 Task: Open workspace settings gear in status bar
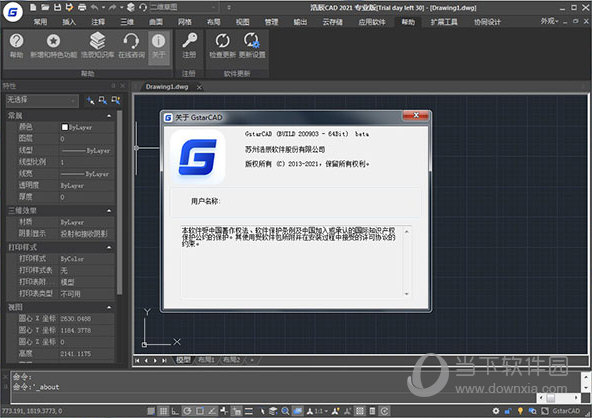pos(496,411)
